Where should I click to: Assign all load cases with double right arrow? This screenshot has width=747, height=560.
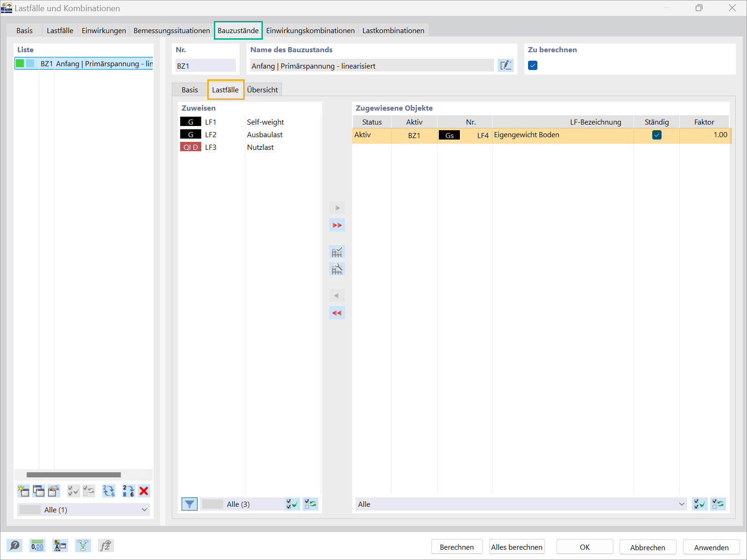point(337,225)
